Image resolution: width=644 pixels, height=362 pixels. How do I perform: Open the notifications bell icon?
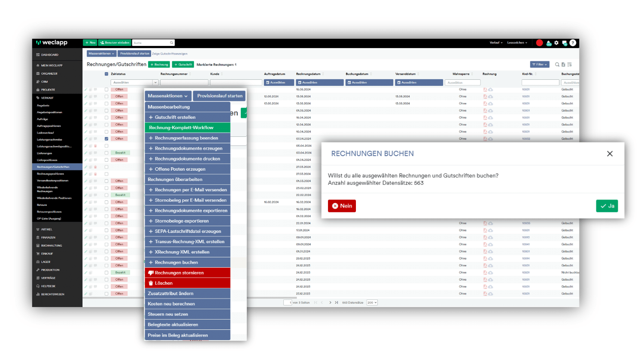coord(549,43)
